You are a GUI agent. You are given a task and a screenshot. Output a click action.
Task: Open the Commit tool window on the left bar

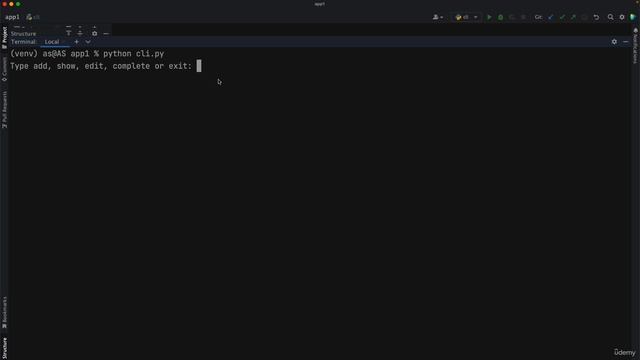point(4,69)
